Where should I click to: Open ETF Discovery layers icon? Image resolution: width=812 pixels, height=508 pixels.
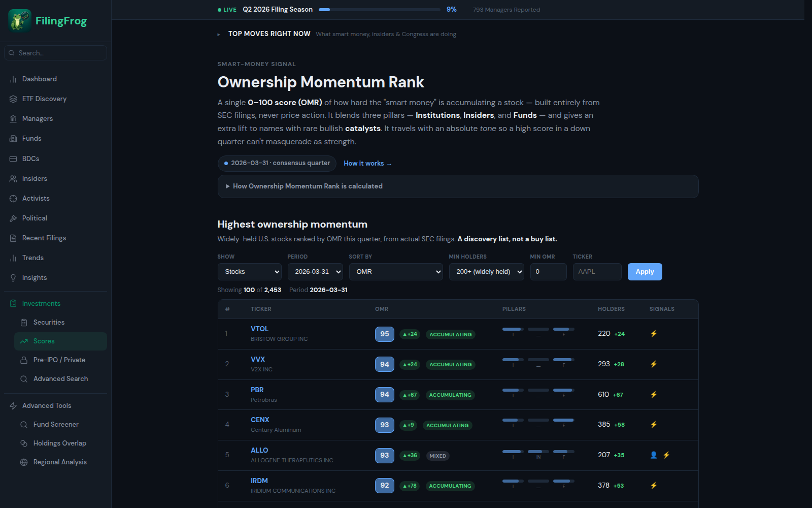13,99
